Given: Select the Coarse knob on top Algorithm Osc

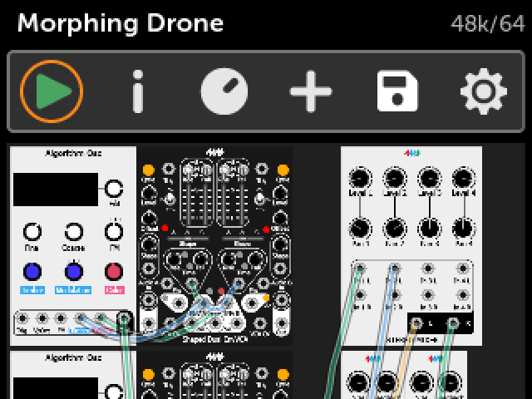Looking at the screenshot, I should (74, 232).
